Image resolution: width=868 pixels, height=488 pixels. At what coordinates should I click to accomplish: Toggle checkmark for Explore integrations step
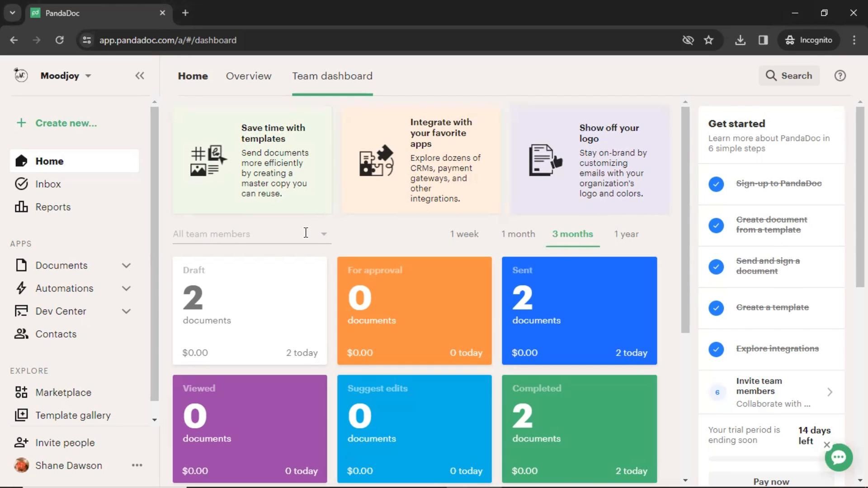click(716, 348)
